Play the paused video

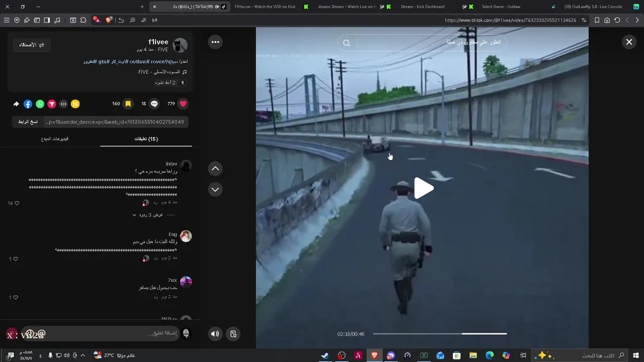tap(423, 188)
